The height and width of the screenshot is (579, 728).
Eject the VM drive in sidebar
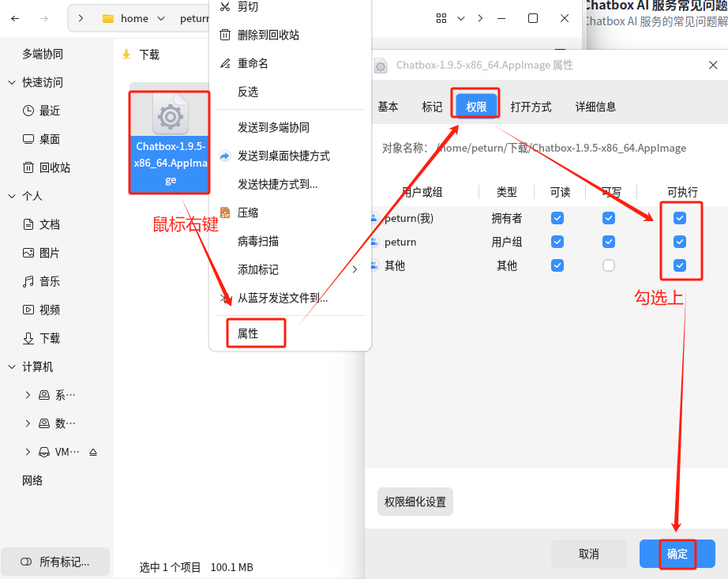point(94,453)
